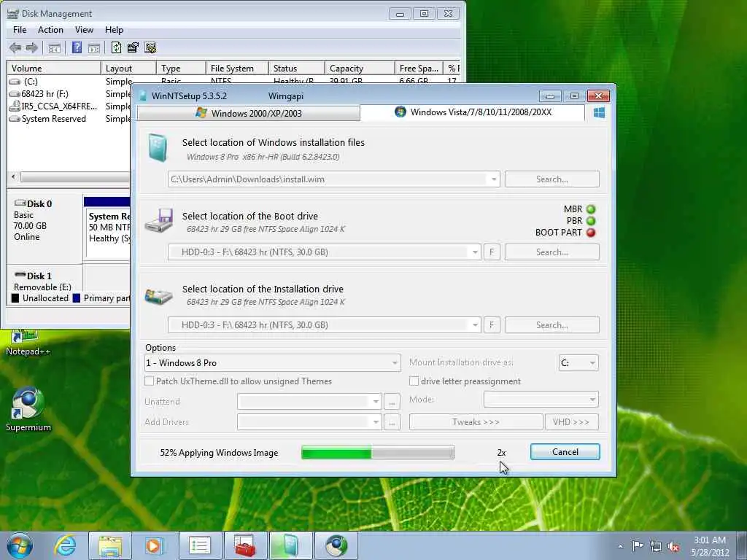The height and width of the screenshot is (560, 747).
Task: Click the Forward arrow in Disk Management toolbar
Action: (x=32, y=47)
